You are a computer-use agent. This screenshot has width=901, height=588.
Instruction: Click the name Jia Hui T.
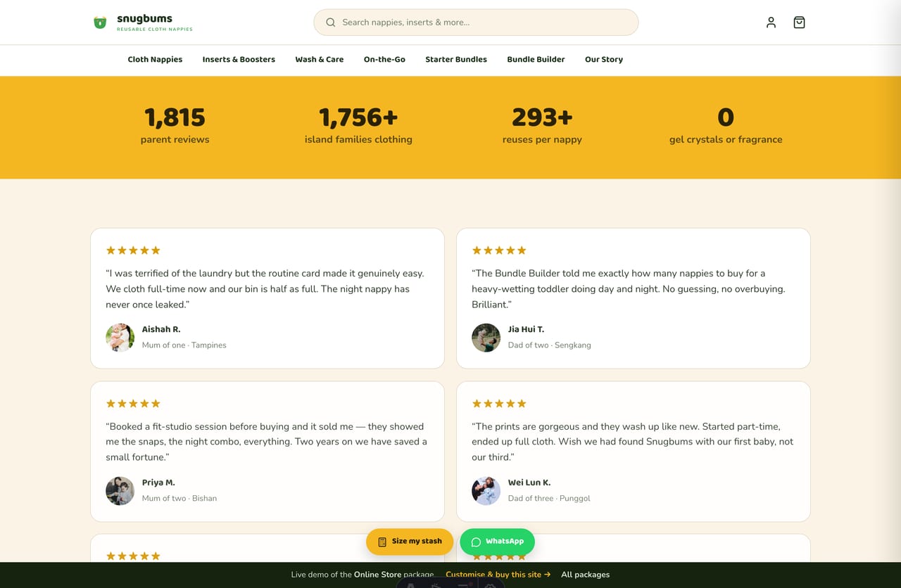[526, 329]
